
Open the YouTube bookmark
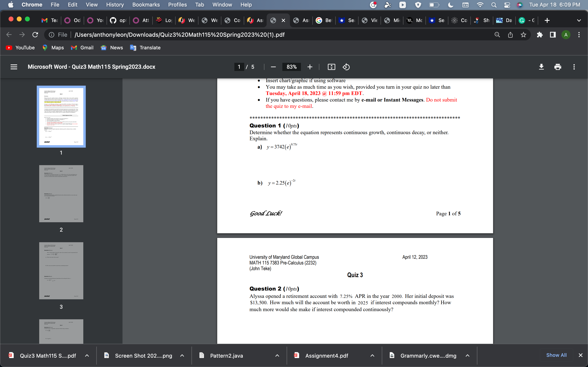tap(20, 48)
